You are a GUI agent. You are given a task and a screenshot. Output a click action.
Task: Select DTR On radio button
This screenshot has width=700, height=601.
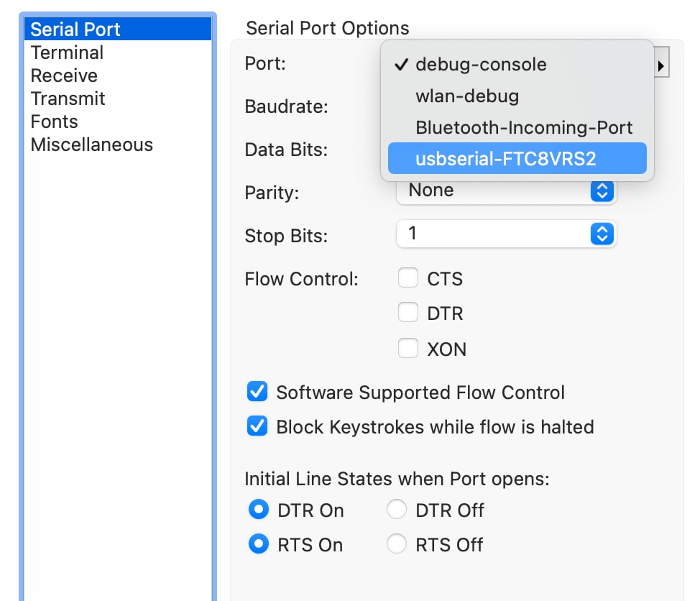pos(259,509)
